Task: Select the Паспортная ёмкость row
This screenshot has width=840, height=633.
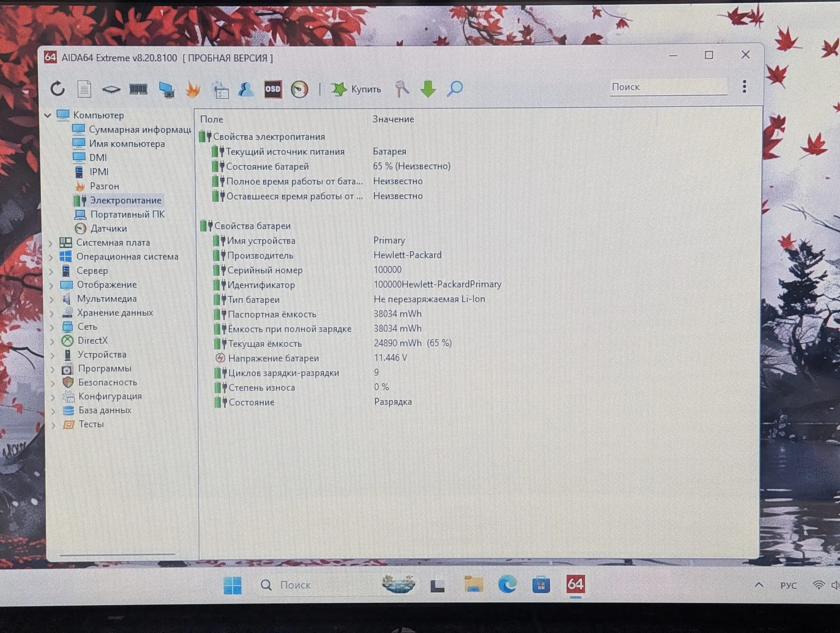Action: pos(318,314)
